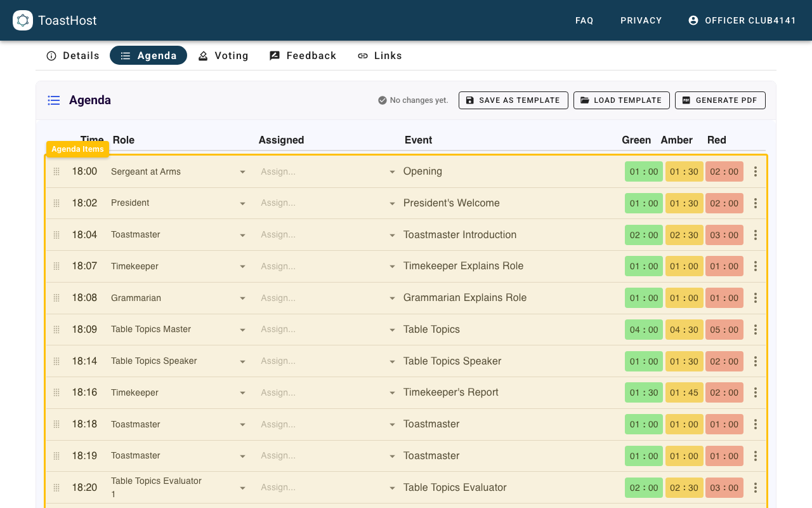Click the checkmark icon beside 'No changes yet'
Screen dimensions: 812x508
point(383,100)
